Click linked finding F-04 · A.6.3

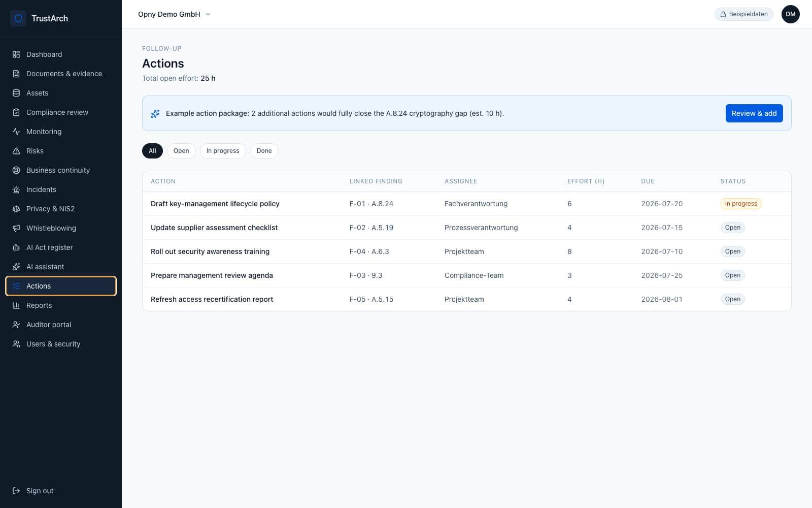pyautogui.click(x=369, y=251)
